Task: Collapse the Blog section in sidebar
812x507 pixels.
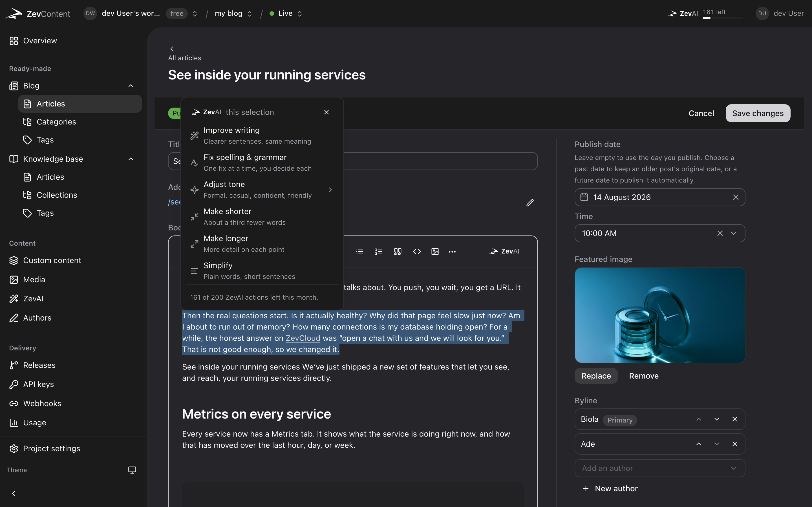Action: 131,86
